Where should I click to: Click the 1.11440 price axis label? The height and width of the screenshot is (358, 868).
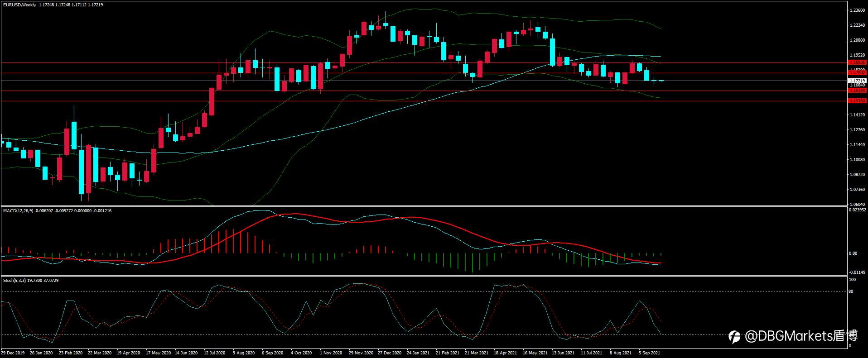point(857,145)
